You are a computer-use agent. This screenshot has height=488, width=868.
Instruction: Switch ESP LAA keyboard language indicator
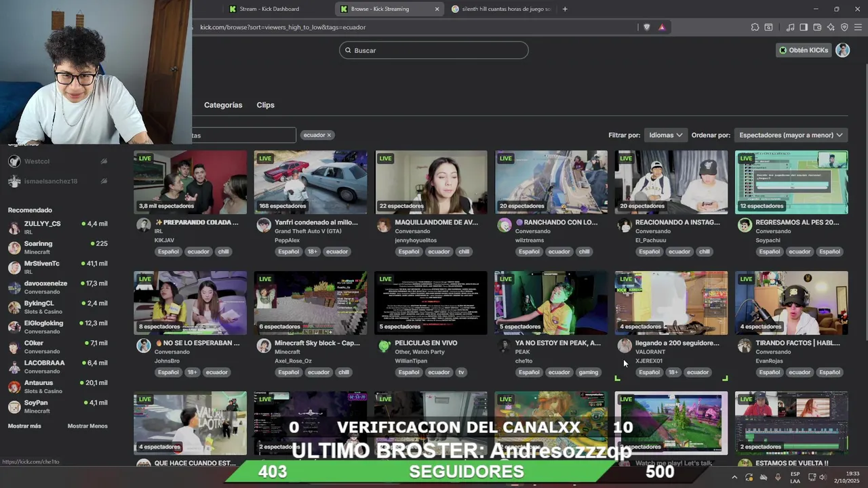click(x=795, y=477)
